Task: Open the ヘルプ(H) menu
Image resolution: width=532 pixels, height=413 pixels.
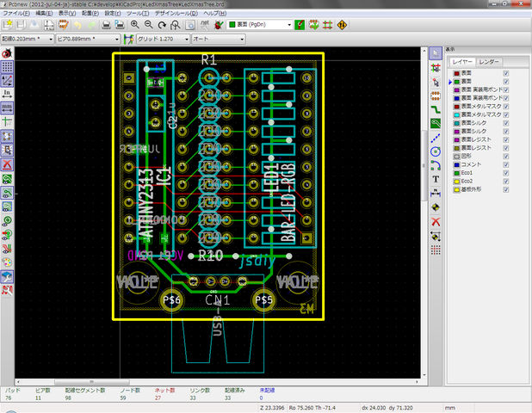Action: [x=214, y=13]
